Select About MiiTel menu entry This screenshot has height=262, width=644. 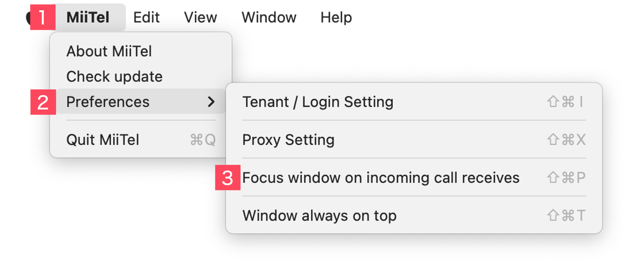[141, 51]
